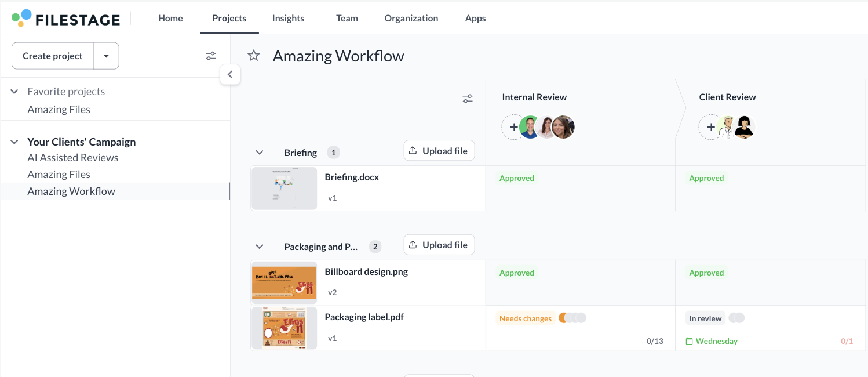Viewport: 868px width, 377px height.
Task: Add reviewer to Internal Review group
Action: click(513, 127)
